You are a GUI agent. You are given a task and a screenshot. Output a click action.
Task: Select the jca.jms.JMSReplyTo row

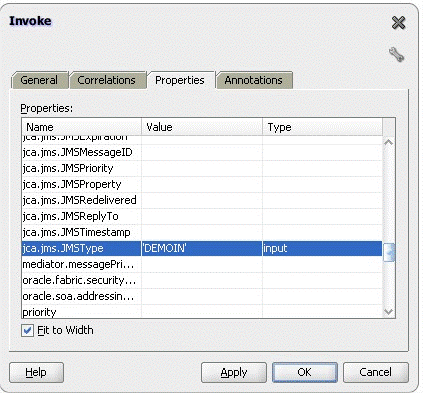click(202, 216)
